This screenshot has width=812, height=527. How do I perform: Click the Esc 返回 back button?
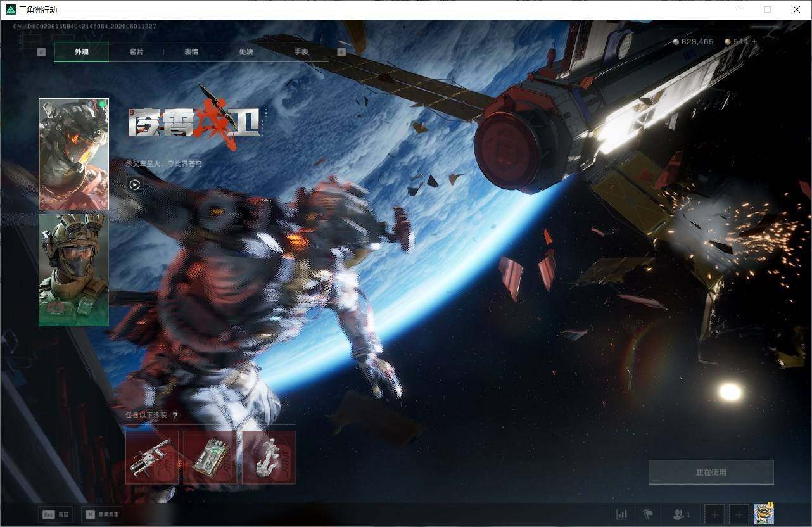click(54, 515)
